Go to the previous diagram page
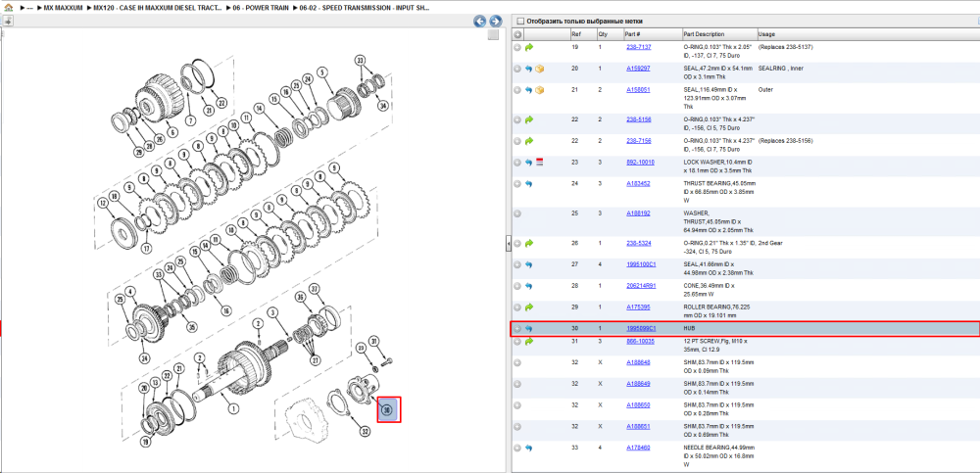 480,22
